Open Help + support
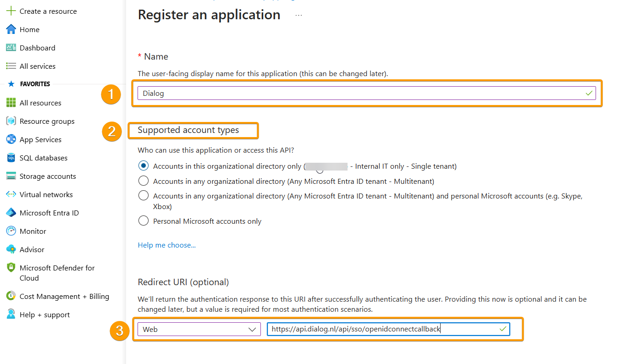Screen dimensions: 635x364 (x=44, y=314)
